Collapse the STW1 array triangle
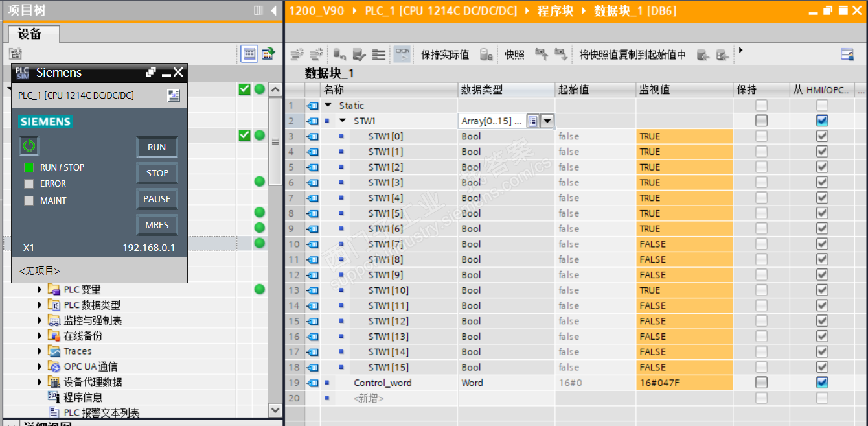868x426 pixels. [343, 121]
